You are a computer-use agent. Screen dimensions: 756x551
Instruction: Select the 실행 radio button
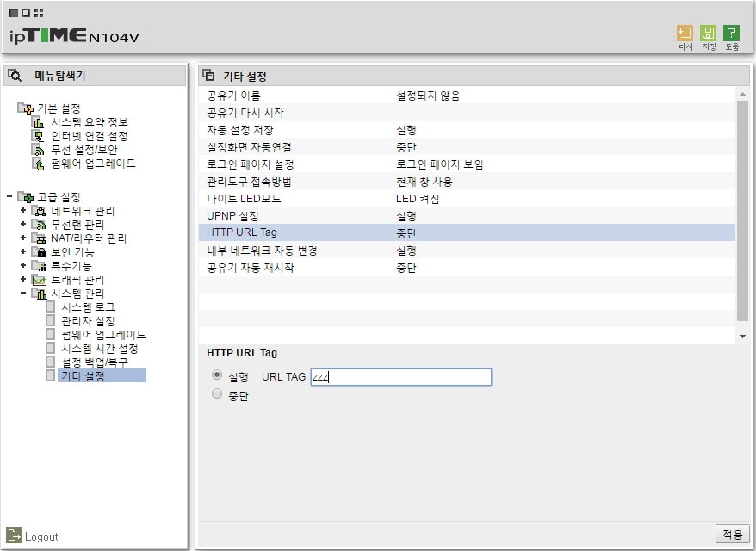[216, 376]
